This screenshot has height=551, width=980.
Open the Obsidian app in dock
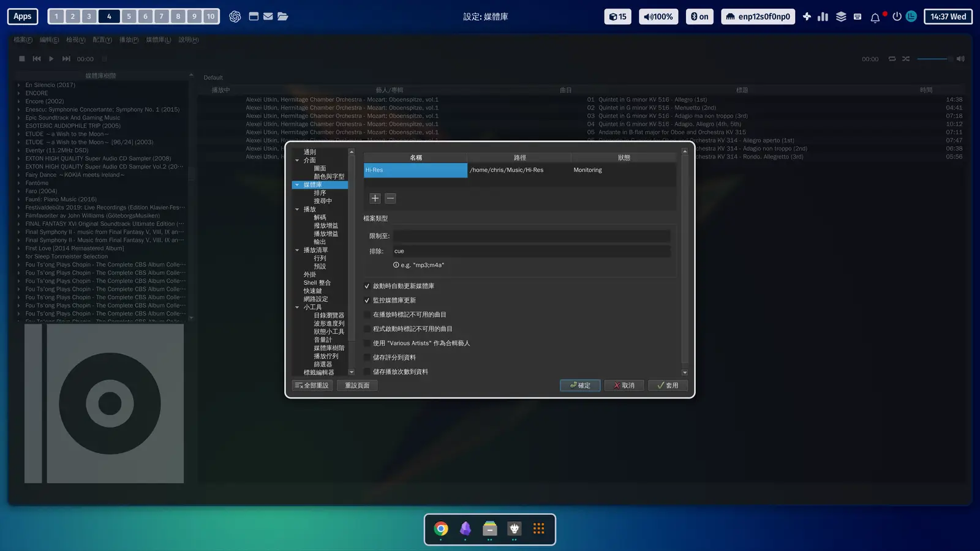click(x=466, y=528)
